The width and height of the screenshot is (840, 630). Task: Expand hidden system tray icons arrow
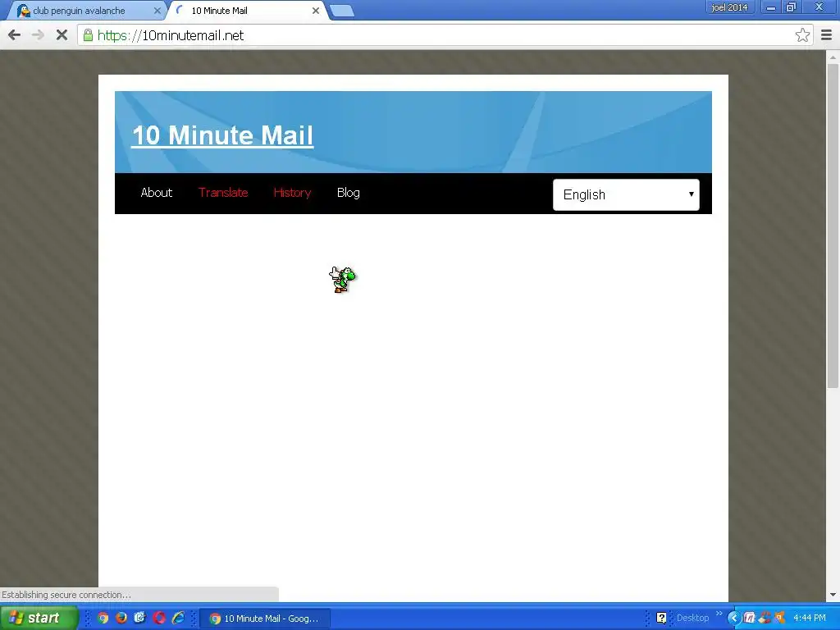[x=734, y=619]
